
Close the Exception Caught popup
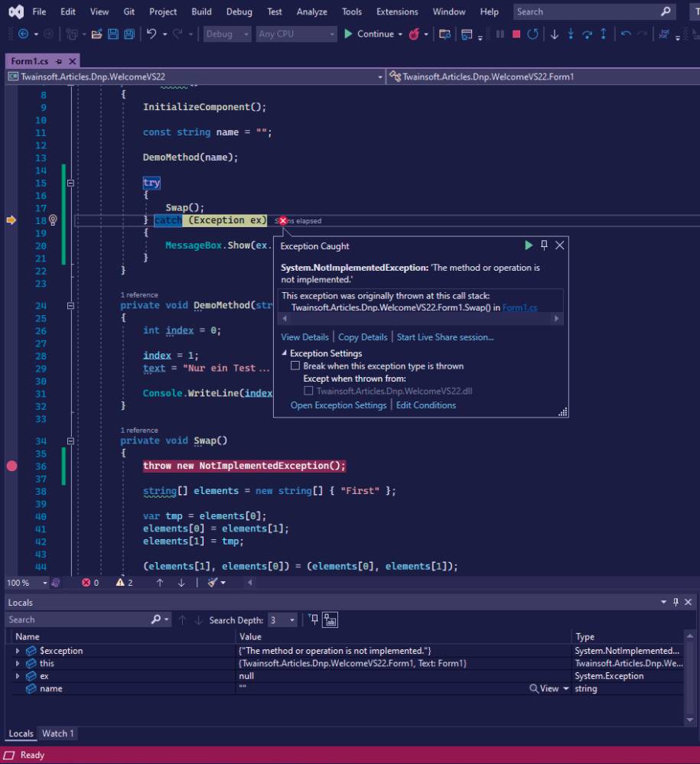click(559, 245)
